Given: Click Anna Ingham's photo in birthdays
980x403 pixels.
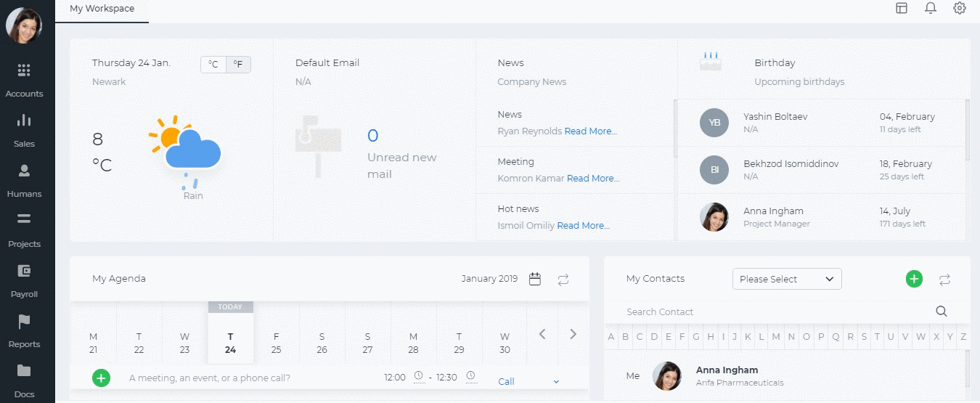Looking at the screenshot, I should click(714, 217).
